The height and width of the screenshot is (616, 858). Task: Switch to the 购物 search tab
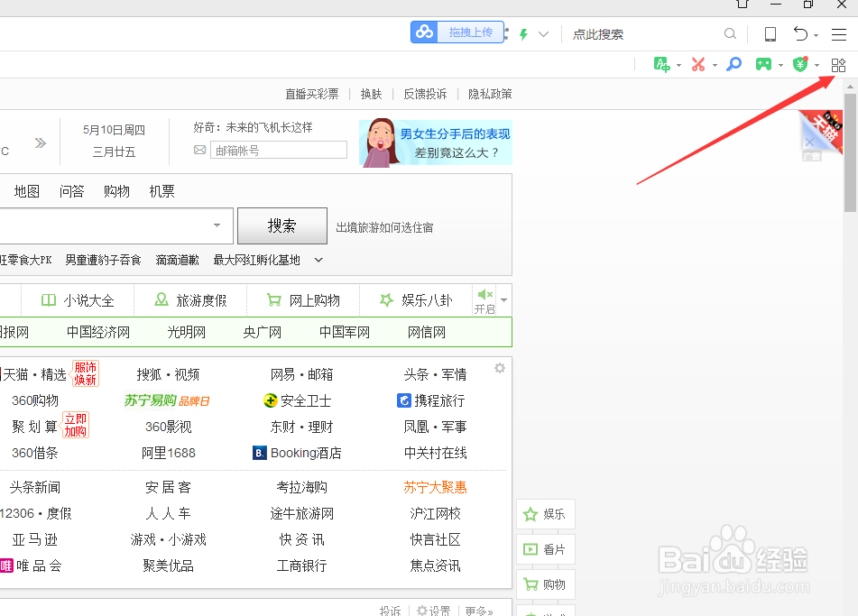coord(116,191)
